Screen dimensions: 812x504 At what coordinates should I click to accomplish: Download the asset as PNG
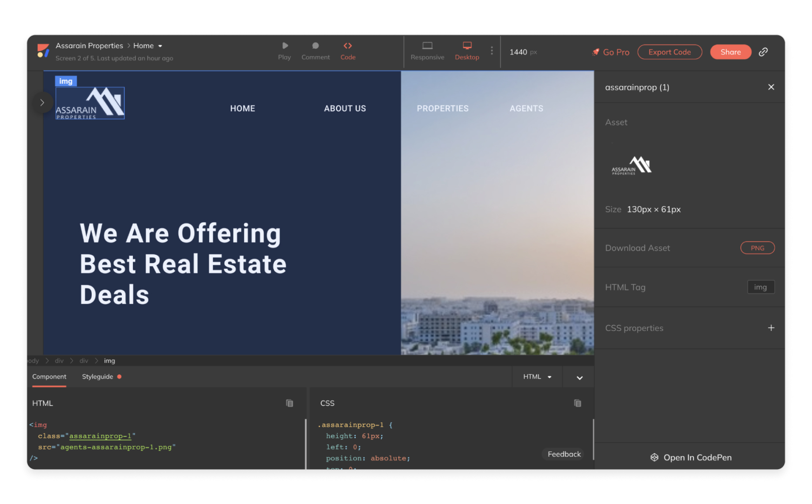[x=757, y=248]
